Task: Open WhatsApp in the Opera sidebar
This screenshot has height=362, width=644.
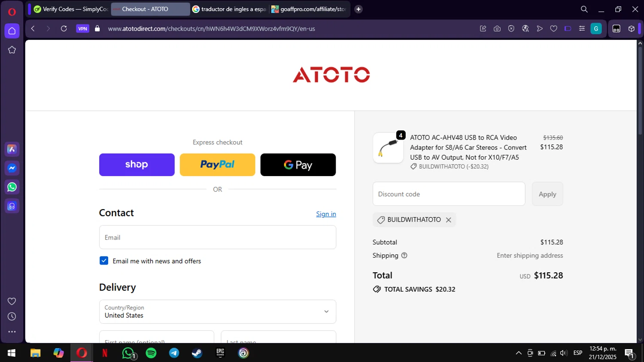Action: [x=12, y=187]
